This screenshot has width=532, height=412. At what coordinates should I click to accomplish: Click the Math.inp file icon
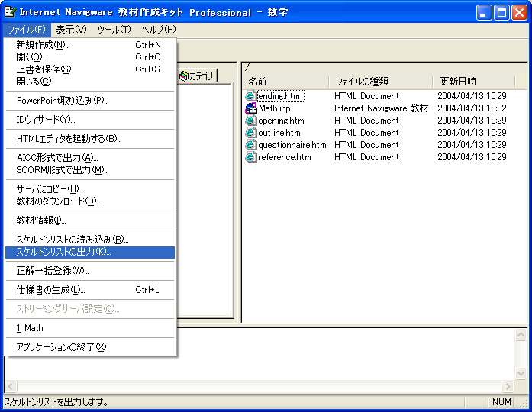[x=250, y=108]
